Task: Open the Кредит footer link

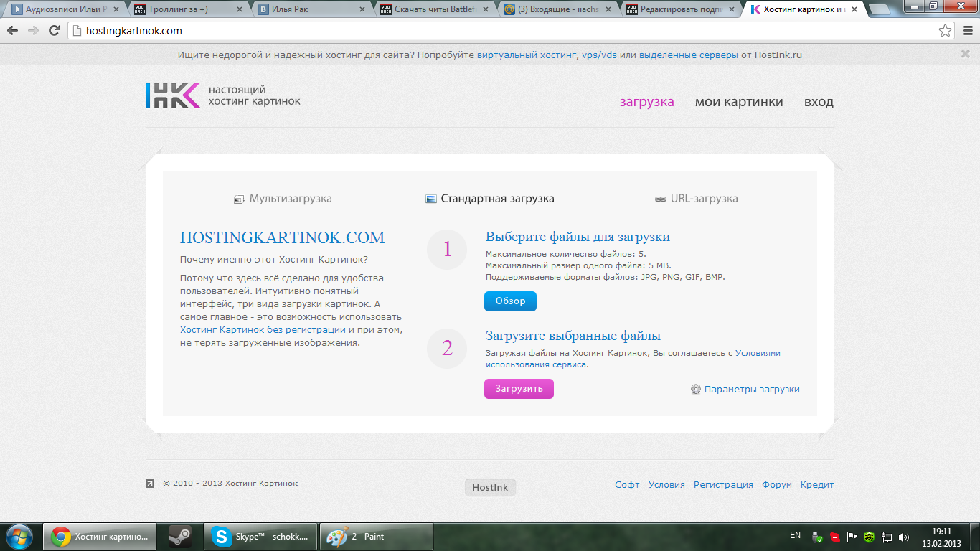Action: pos(817,484)
